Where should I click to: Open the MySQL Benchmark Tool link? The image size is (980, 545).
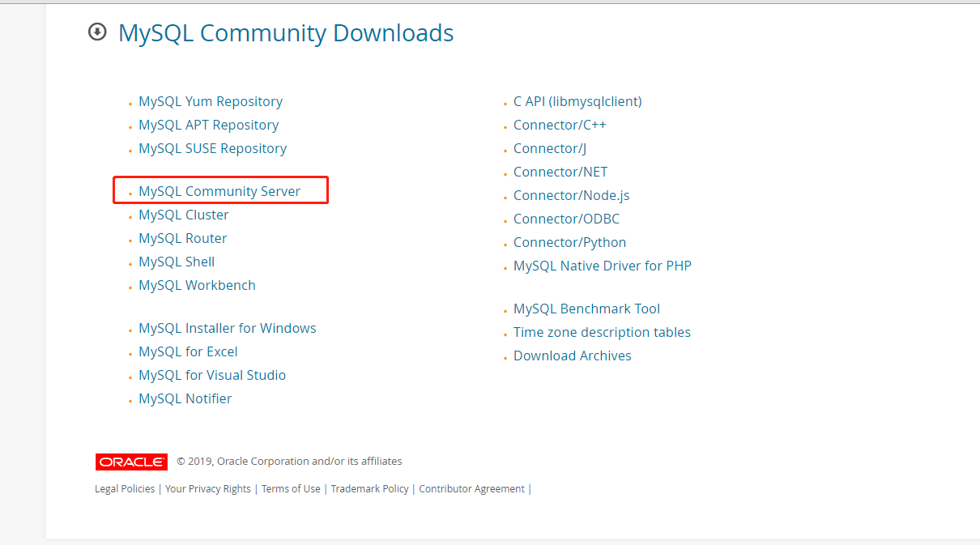pyautogui.click(x=586, y=309)
